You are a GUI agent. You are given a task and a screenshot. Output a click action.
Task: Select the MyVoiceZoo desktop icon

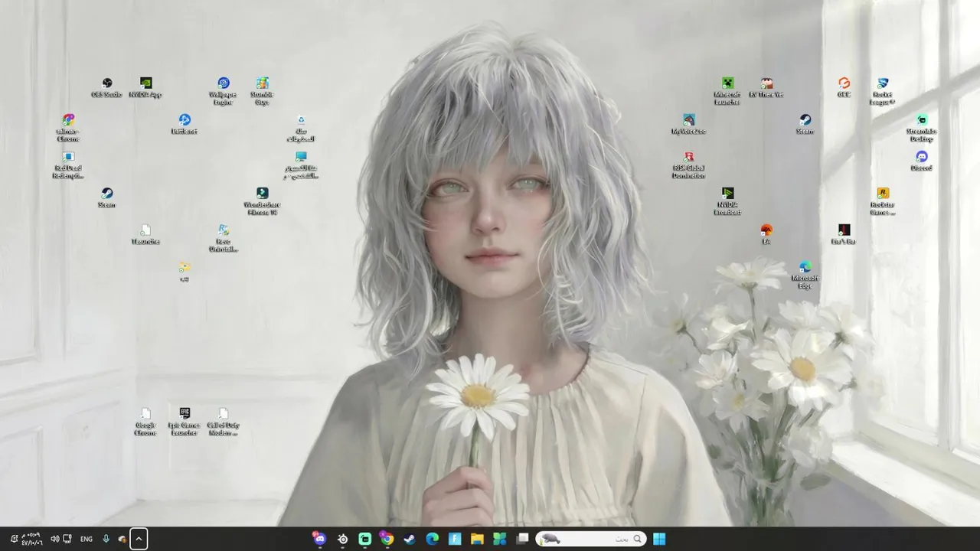689,124
